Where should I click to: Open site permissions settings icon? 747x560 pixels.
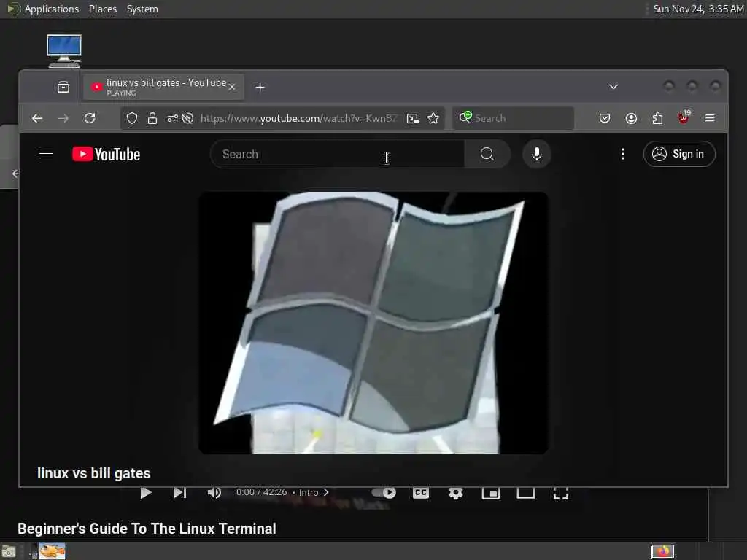point(172,118)
